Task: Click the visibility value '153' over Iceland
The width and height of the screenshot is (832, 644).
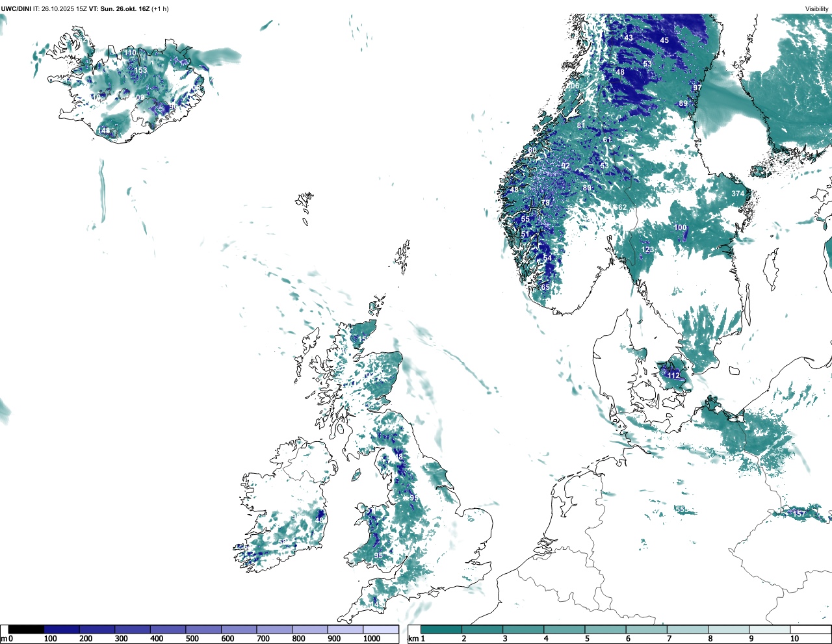Action: 141,70
